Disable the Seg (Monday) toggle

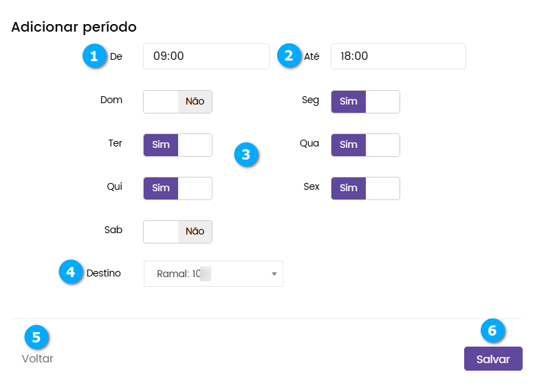(x=365, y=101)
